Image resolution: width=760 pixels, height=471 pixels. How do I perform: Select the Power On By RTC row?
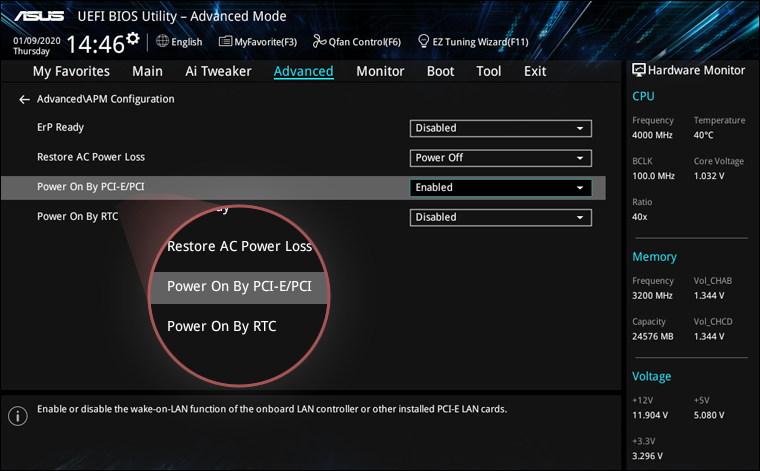tap(303, 217)
